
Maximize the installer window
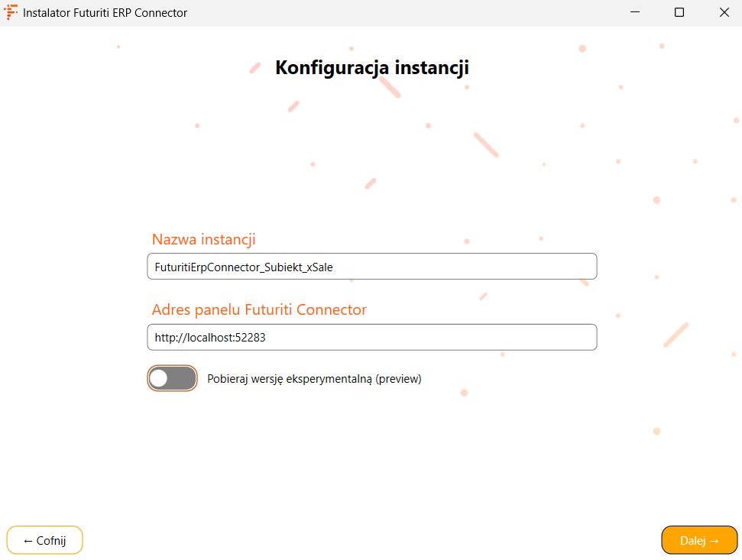(679, 12)
